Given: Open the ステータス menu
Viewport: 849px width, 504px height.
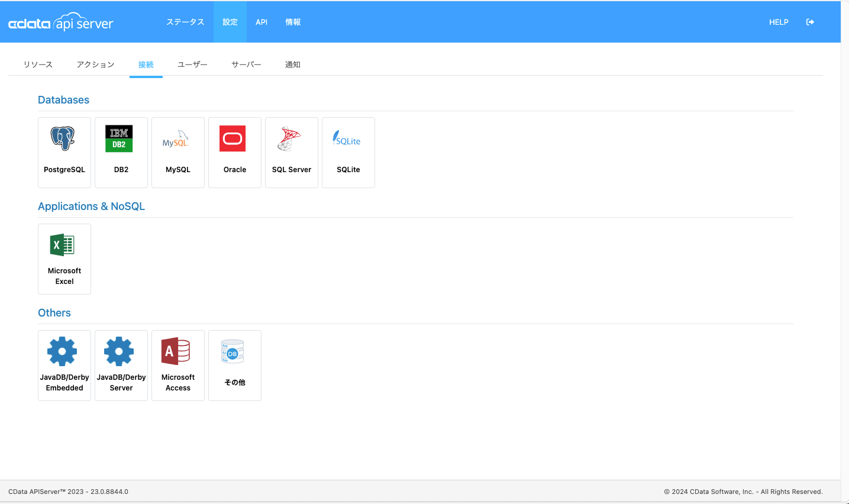Looking at the screenshot, I should click(x=185, y=22).
